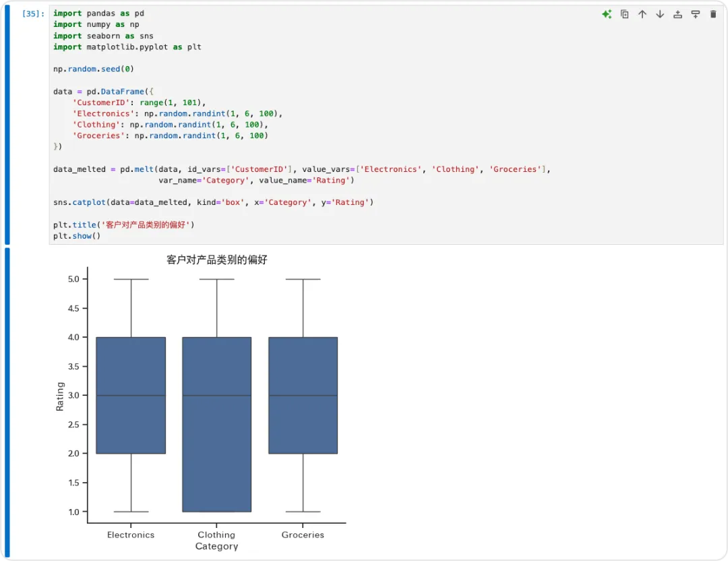Viewport: 728px width, 561px height.
Task: Click the 3.5 y-axis tick label
Action: (74, 366)
